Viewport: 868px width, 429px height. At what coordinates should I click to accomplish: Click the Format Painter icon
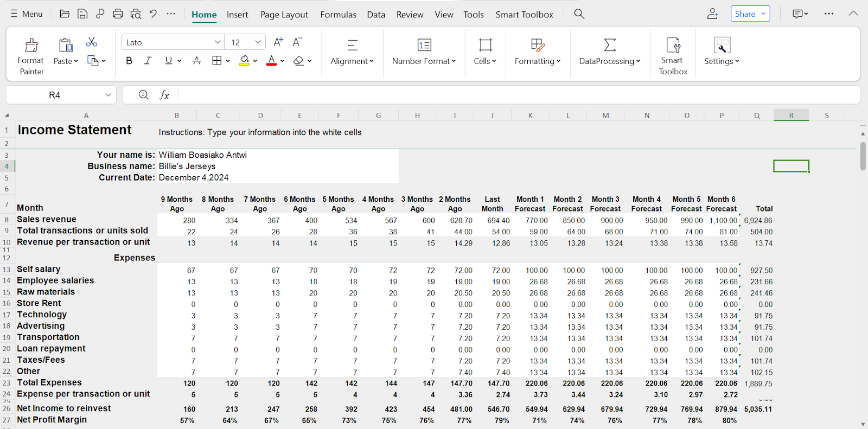(x=31, y=45)
